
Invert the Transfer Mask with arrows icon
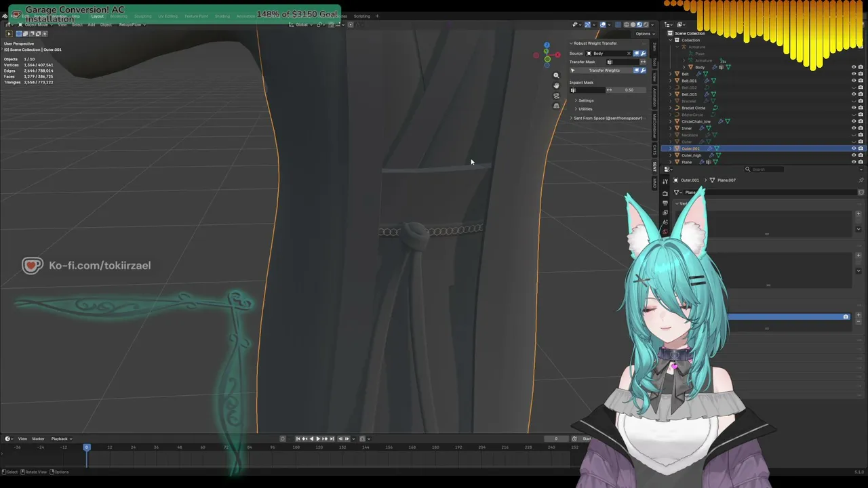point(643,62)
